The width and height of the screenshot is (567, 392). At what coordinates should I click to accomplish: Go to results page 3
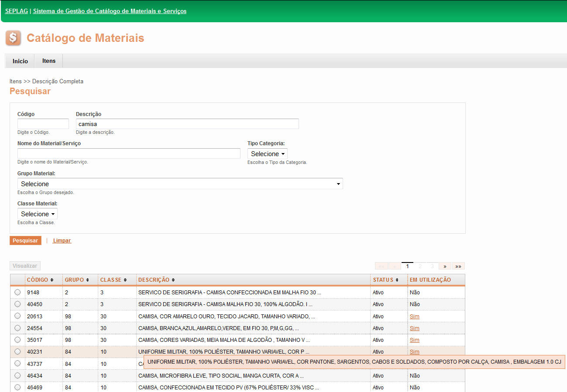[x=433, y=266]
